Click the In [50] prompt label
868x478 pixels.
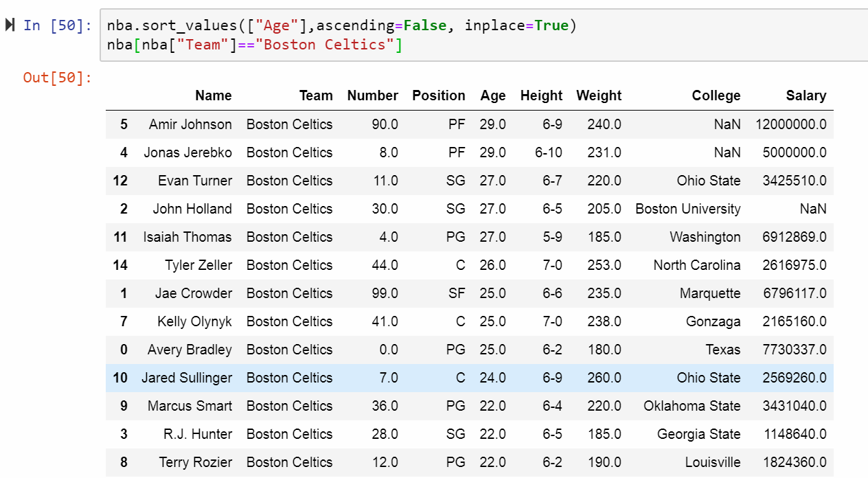(58, 25)
